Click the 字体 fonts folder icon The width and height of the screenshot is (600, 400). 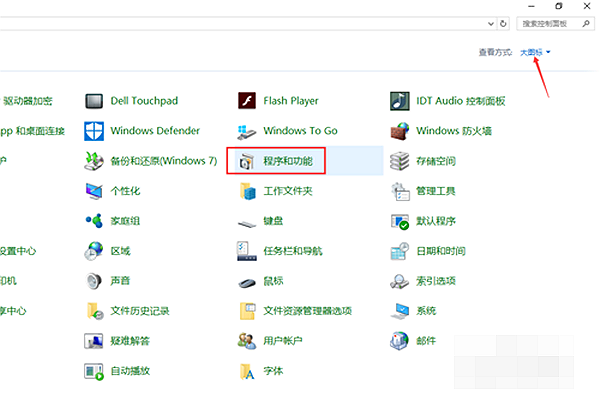247,371
